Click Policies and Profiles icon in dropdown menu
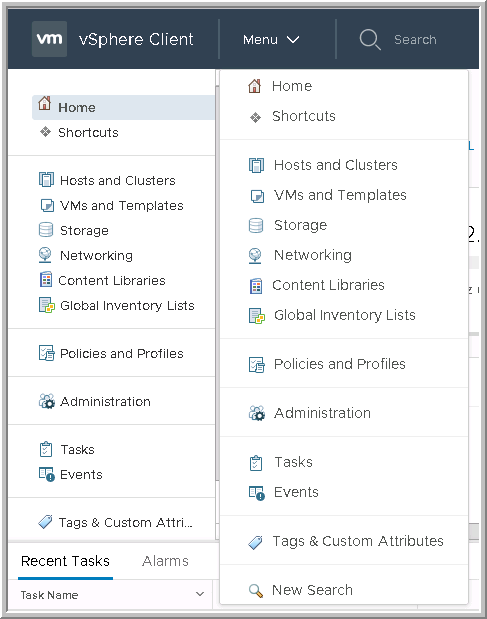 pyautogui.click(x=257, y=364)
